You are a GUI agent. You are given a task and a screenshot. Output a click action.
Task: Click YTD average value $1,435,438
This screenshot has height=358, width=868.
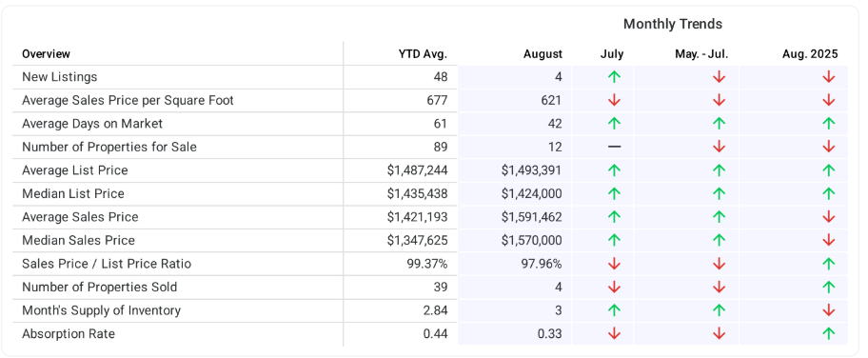tap(418, 193)
